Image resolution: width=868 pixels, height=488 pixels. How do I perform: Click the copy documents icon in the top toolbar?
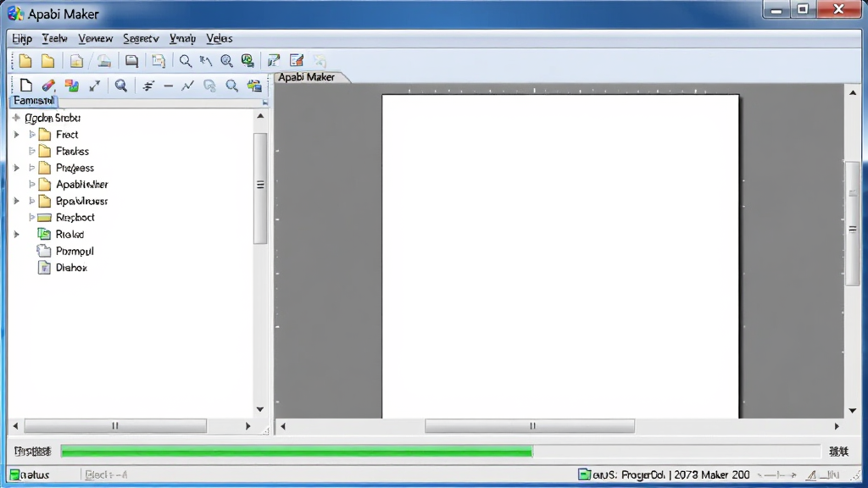click(x=159, y=61)
